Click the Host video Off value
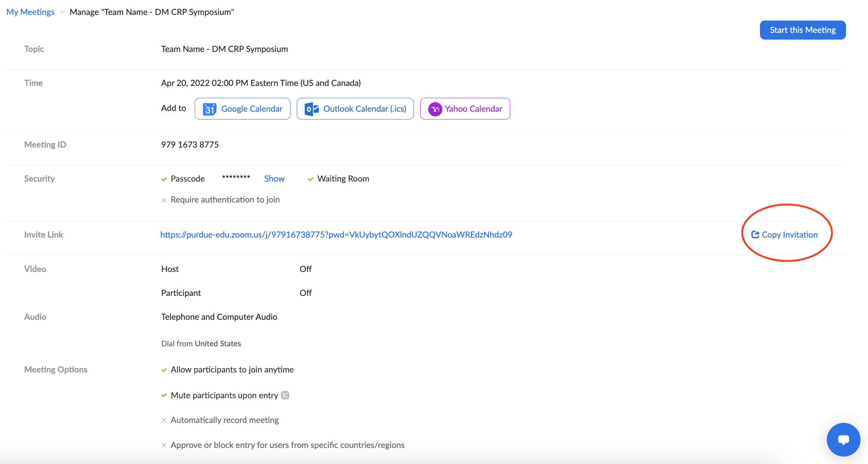 (x=305, y=269)
